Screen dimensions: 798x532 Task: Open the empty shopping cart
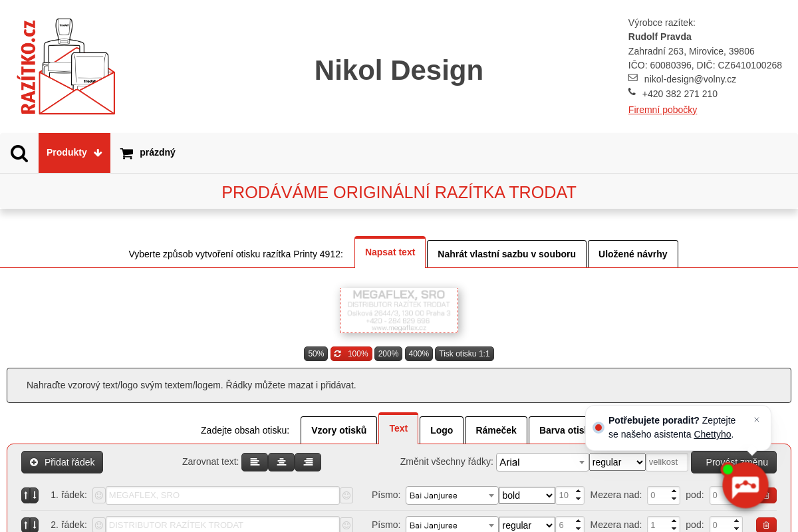coord(148,153)
